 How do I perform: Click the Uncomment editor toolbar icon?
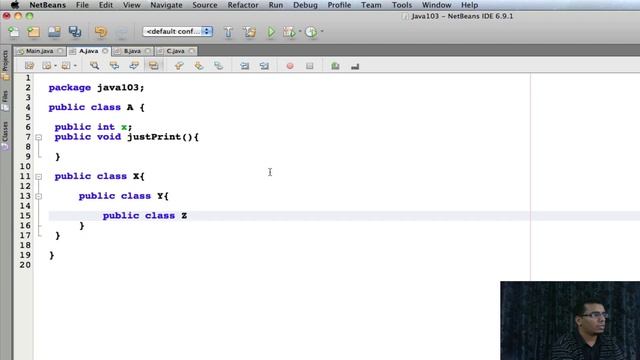[x=355, y=66]
